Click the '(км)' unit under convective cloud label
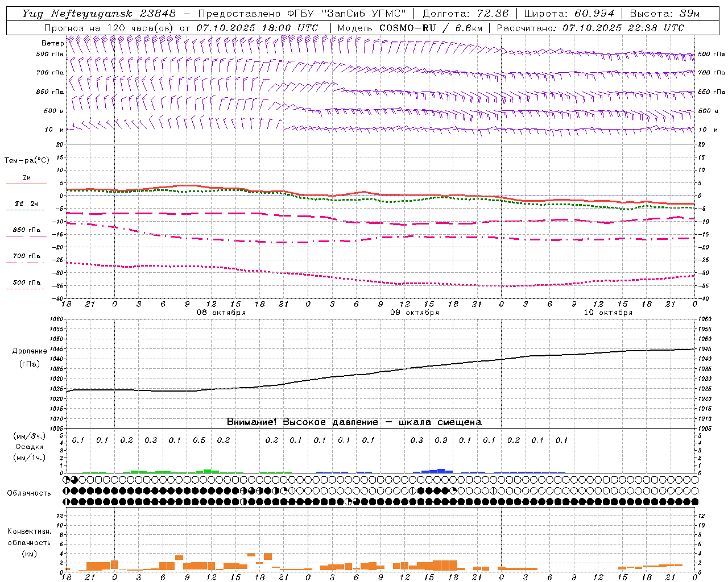Screen dimensions: 728x582 (29, 554)
